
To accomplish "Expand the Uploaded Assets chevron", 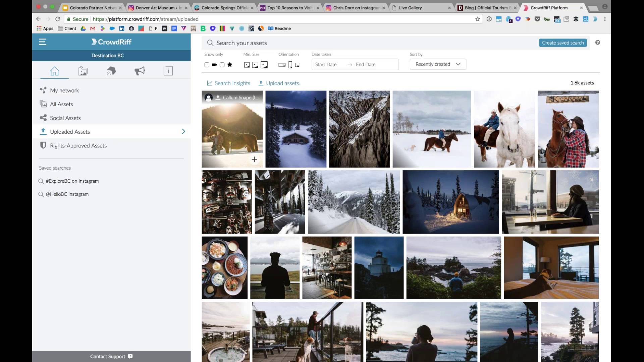I will [x=183, y=131].
